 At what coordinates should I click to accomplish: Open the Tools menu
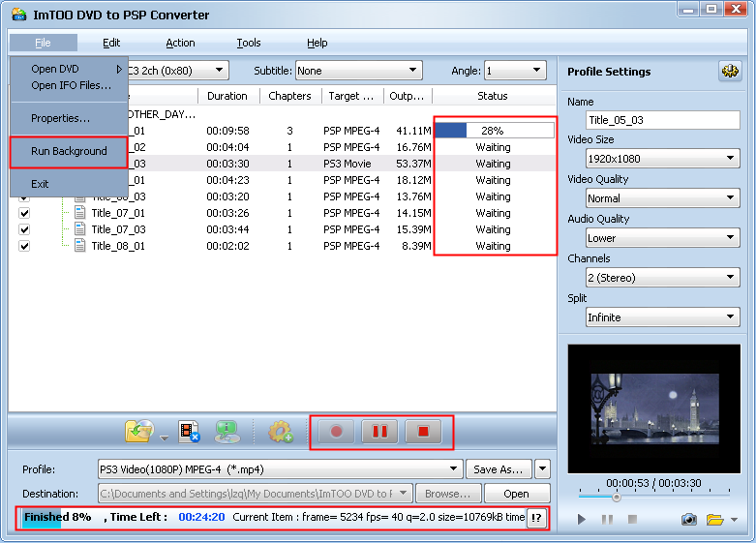click(249, 43)
